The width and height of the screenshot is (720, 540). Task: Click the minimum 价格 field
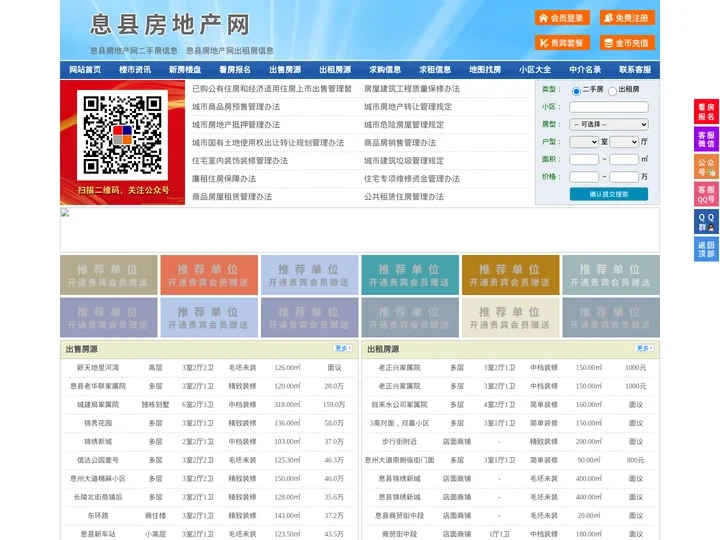click(584, 177)
